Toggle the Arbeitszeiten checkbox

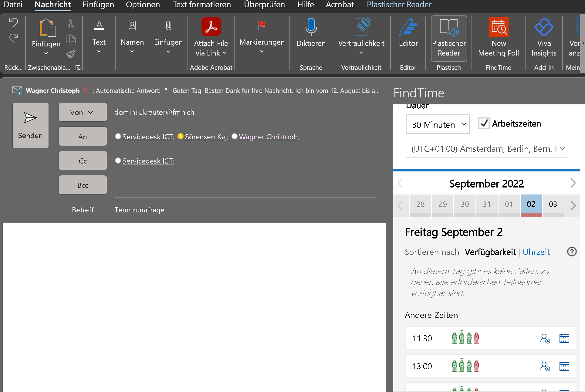pyautogui.click(x=484, y=123)
